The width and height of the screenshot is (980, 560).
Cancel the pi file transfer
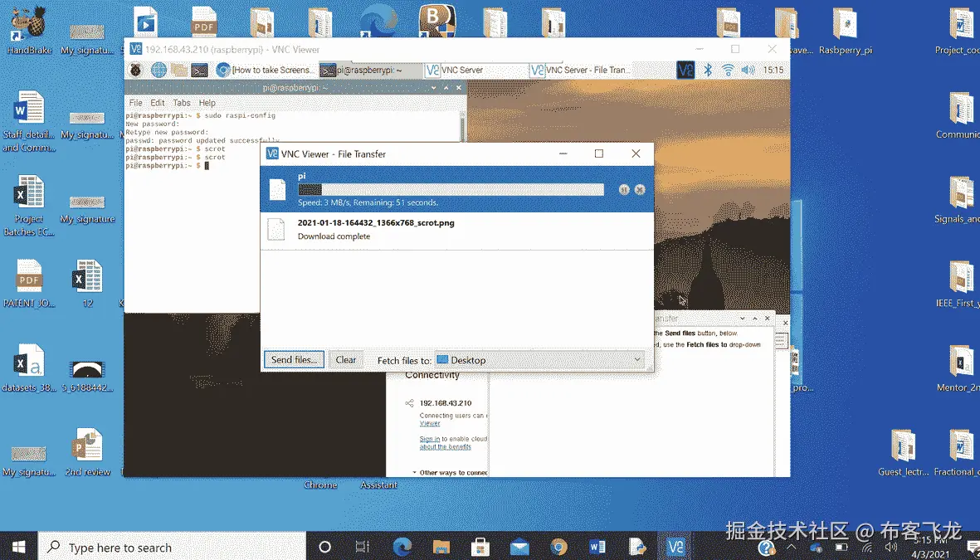pos(640,189)
